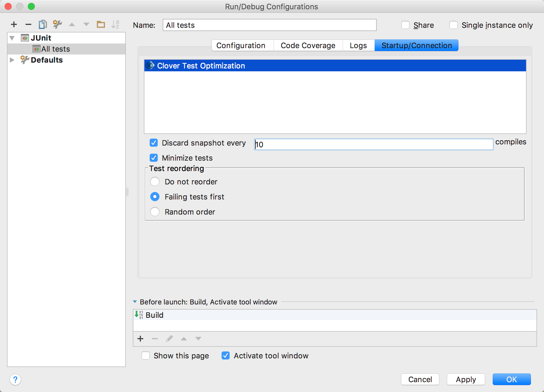Uncheck Discard snapshot every checkbox
544x392 pixels.
coord(154,143)
